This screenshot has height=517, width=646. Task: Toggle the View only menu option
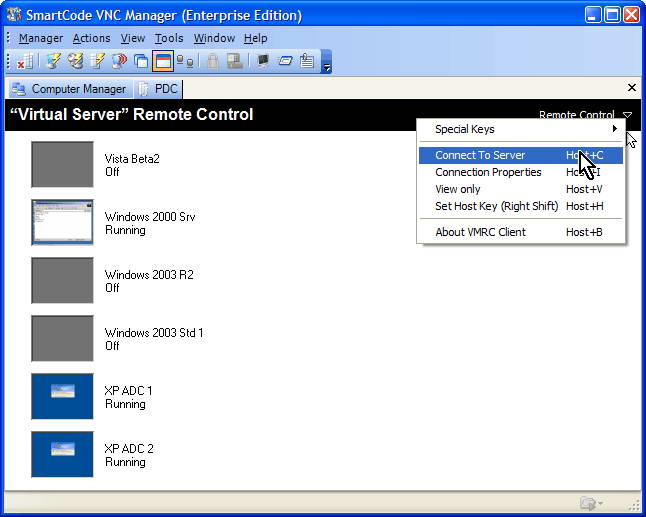point(458,189)
